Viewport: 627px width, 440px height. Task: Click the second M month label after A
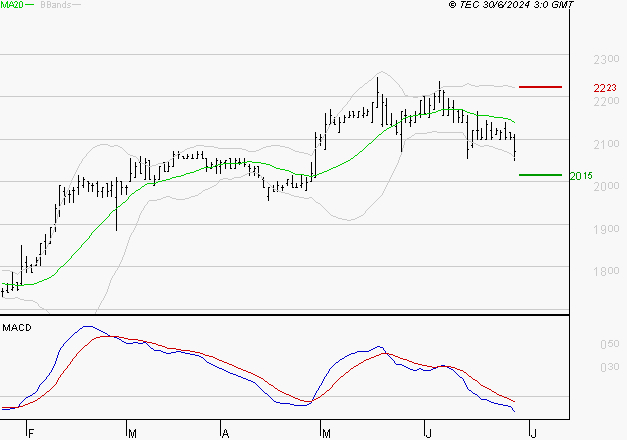point(326,434)
